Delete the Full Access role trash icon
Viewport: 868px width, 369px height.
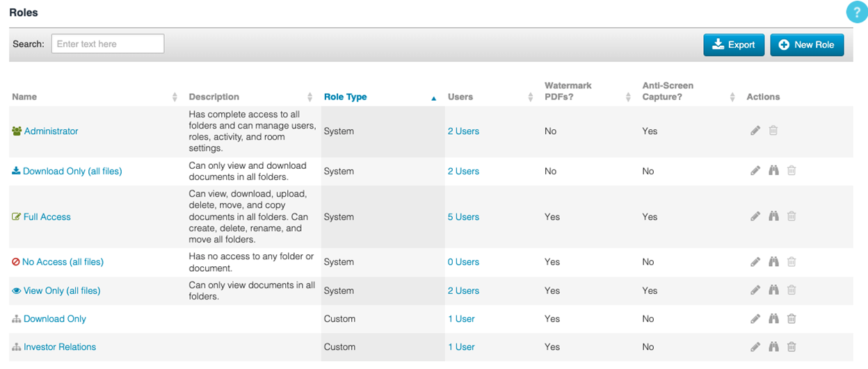pyautogui.click(x=791, y=217)
